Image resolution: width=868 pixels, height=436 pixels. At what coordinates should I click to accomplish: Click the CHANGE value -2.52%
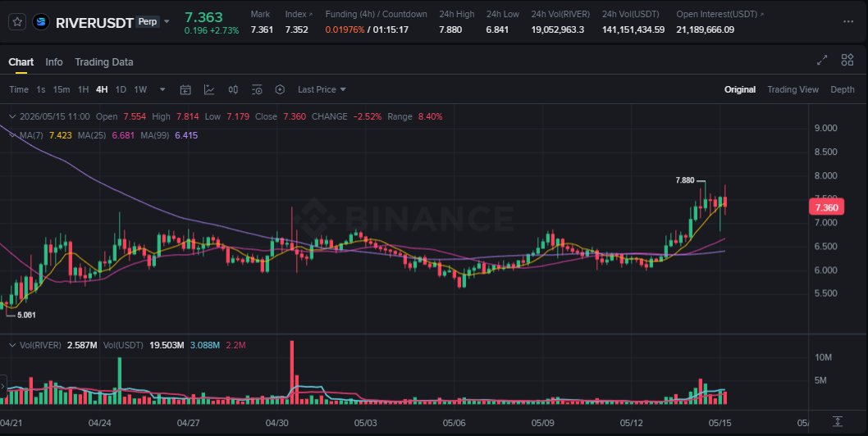coord(367,116)
